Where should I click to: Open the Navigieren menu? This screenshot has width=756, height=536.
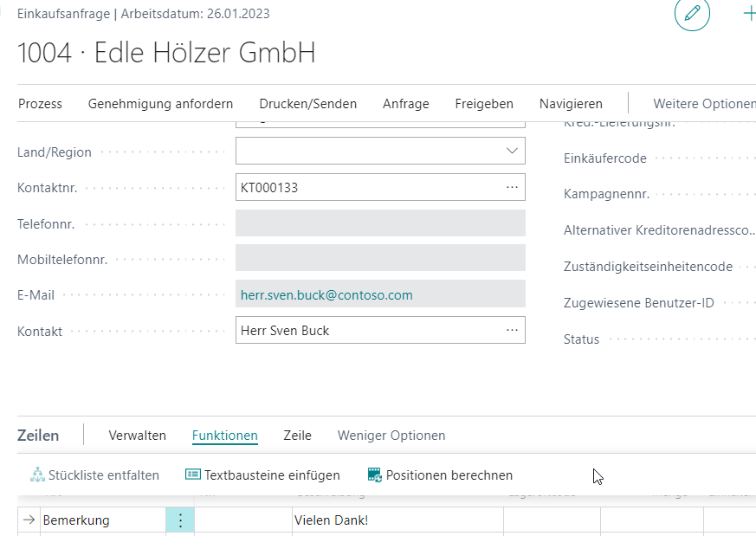(x=571, y=104)
